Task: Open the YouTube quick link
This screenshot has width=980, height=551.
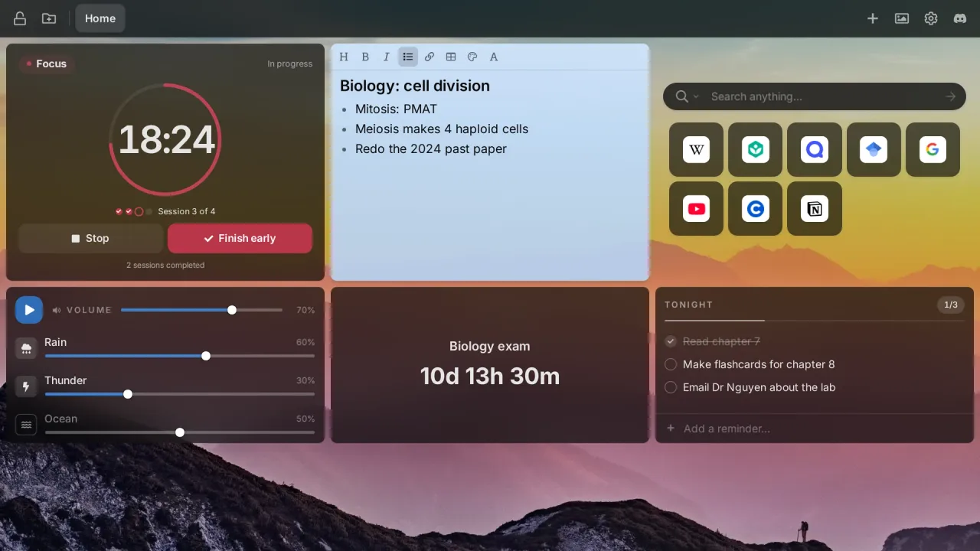Action: tap(697, 208)
